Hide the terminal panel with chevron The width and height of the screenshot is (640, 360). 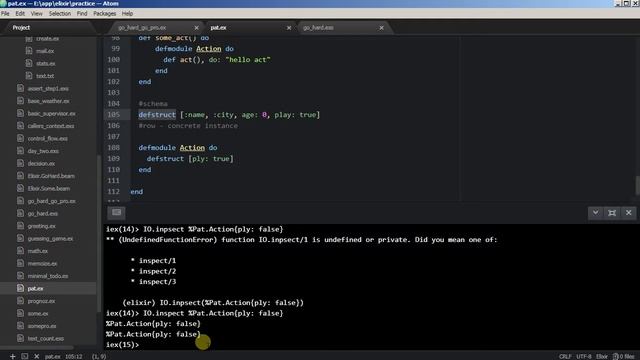click(x=596, y=213)
